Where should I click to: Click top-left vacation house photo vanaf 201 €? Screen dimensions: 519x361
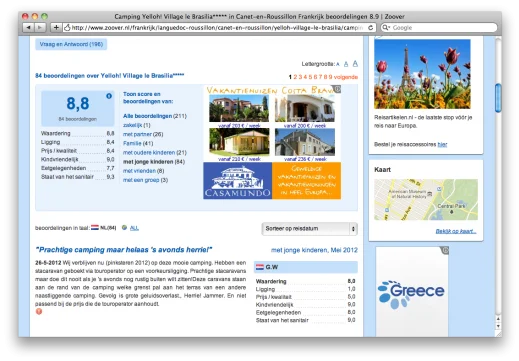239,109
